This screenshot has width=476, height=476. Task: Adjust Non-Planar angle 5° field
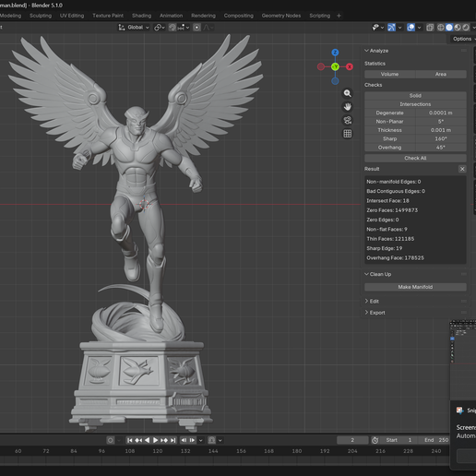coord(441,122)
